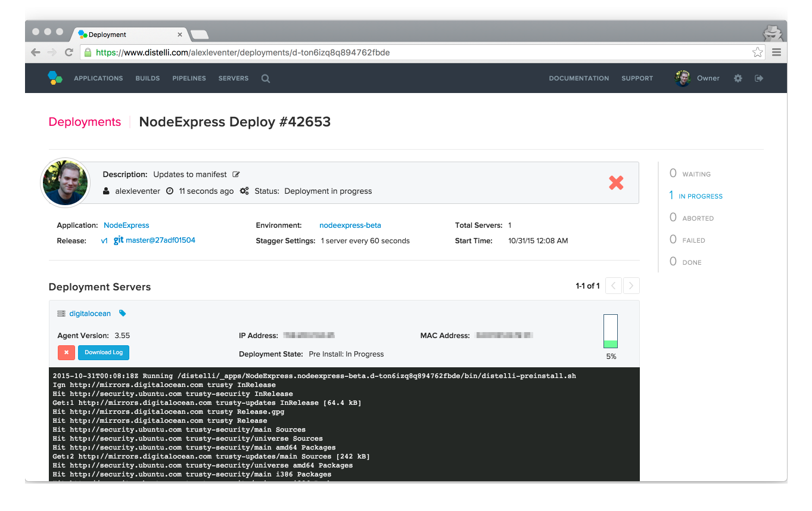Go back to Deployments breadcrumb
The image size is (812, 511).
click(85, 122)
